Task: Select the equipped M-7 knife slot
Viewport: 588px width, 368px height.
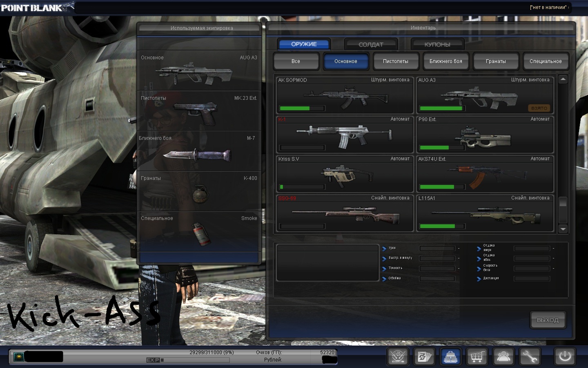Action: 199,151
